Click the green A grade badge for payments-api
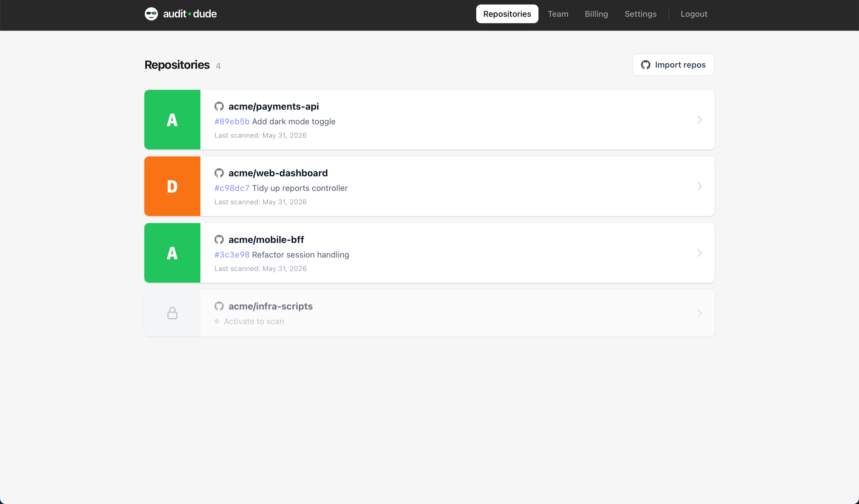 (172, 119)
